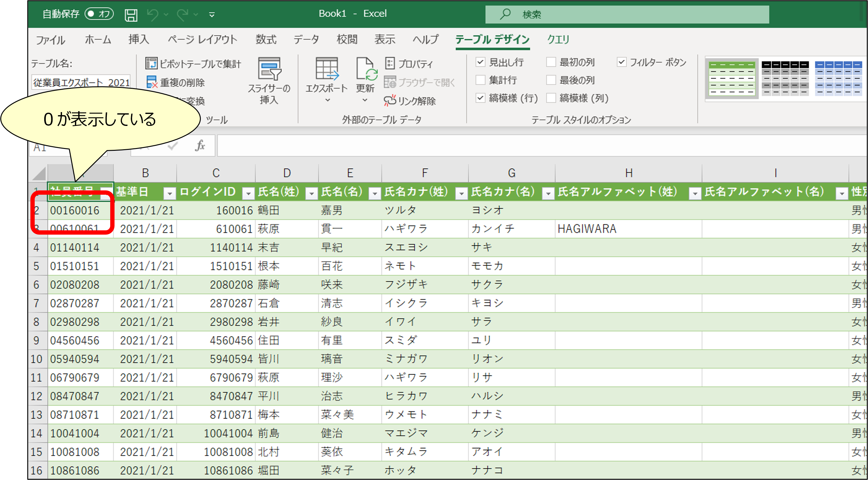The image size is (868, 480).
Task: Open the 表示 tab
Action: [385, 39]
